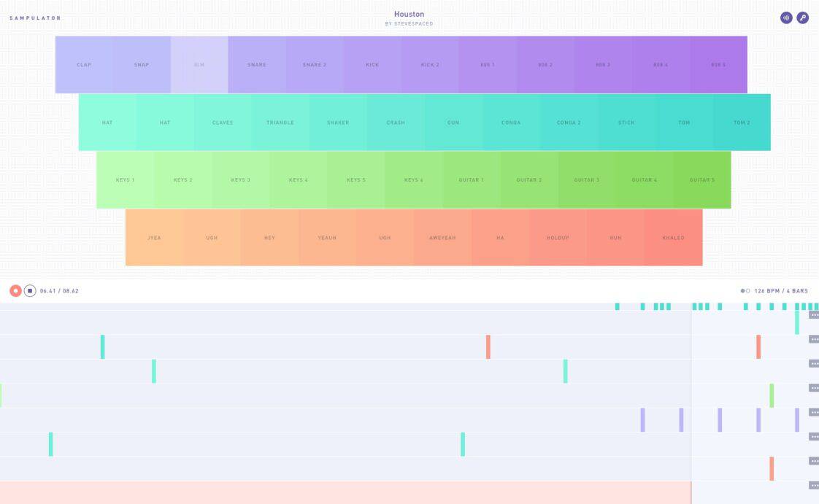The image size is (819, 504).
Task: Play the KHALED vocal pad
Action: pyautogui.click(x=673, y=238)
